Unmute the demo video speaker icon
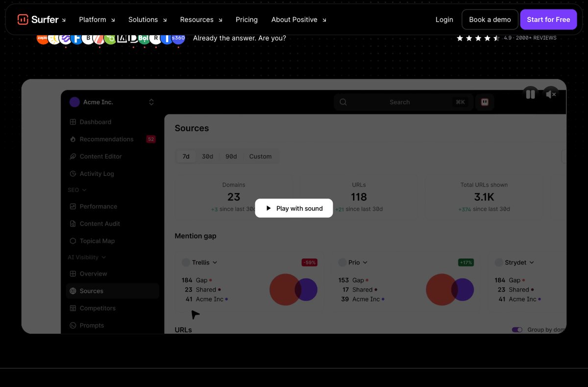 [551, 94]
